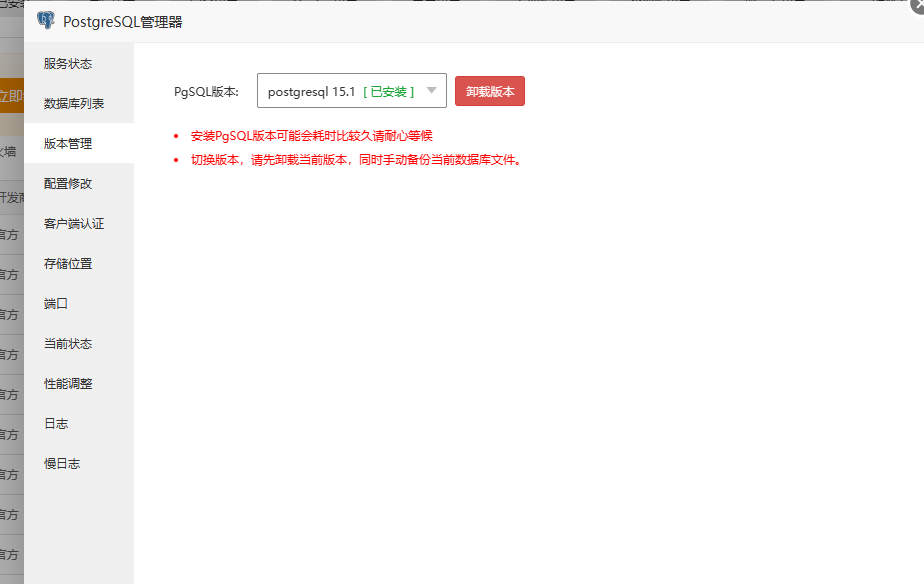
Task: Switch to 服务状态 tab
Action: (x=79, y=64)
